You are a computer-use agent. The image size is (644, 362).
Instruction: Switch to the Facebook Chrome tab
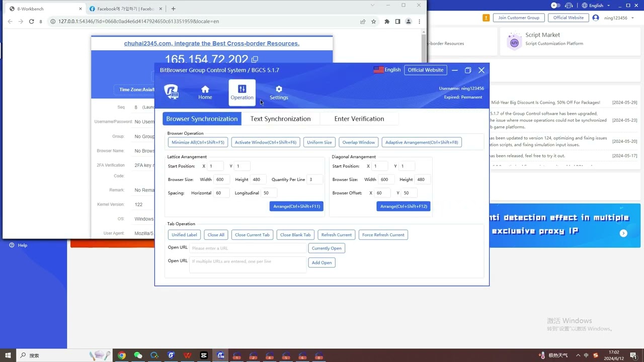click(125, 9)
